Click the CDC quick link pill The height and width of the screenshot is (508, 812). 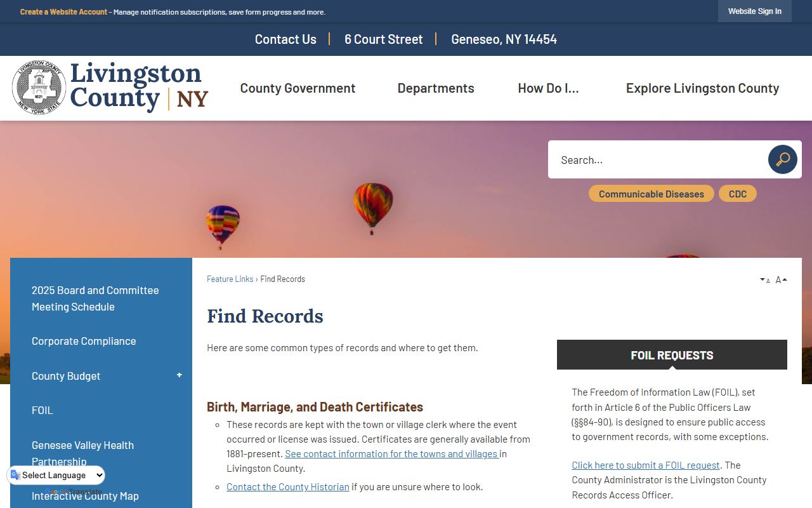[737, 194]
